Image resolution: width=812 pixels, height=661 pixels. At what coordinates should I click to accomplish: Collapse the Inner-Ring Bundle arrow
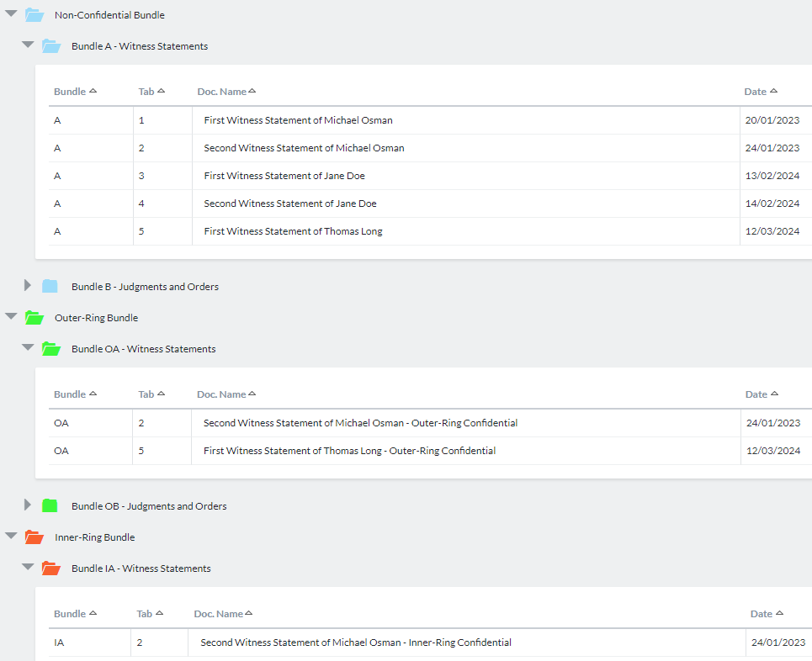11,536
